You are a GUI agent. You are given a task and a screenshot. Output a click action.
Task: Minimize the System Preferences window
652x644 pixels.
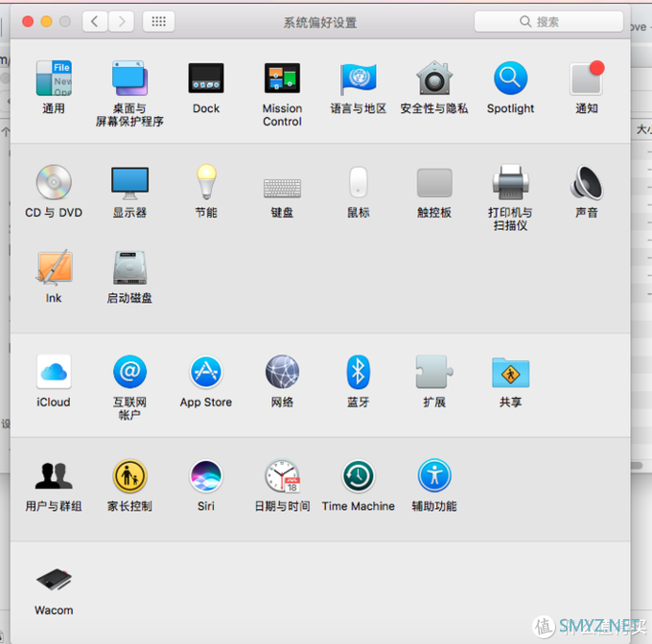point(47,21)
